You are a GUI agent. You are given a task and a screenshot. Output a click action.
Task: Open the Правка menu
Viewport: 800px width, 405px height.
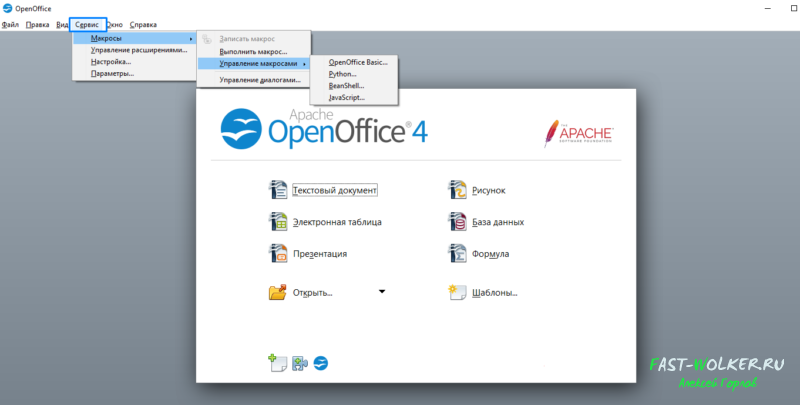pos(37,24)
